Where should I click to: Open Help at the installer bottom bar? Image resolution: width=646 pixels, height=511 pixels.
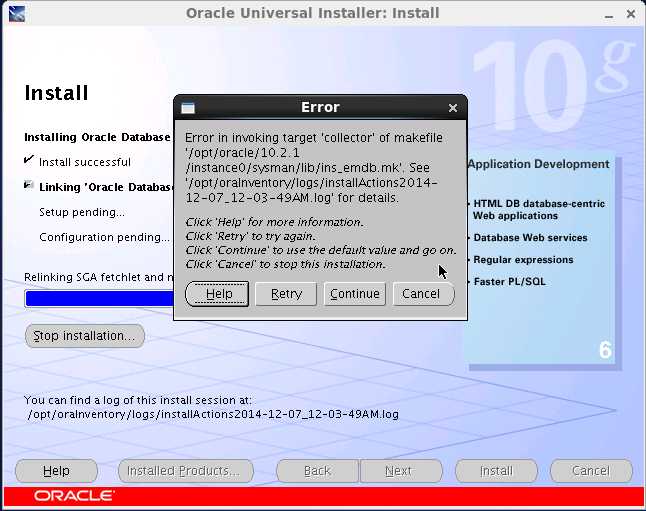[x=56, y=471]
